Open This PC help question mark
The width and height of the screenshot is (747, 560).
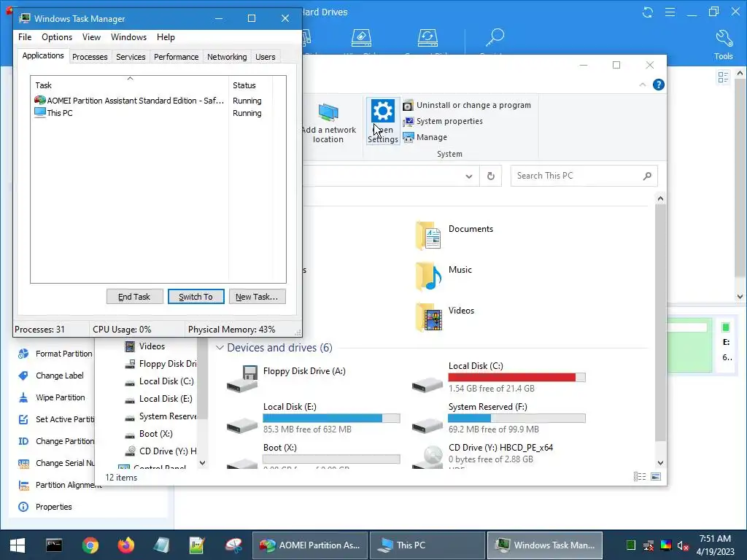click(659, 85)
